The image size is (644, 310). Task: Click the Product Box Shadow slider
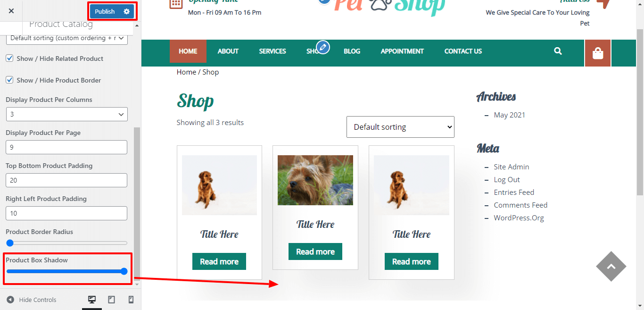click(66, 271)
